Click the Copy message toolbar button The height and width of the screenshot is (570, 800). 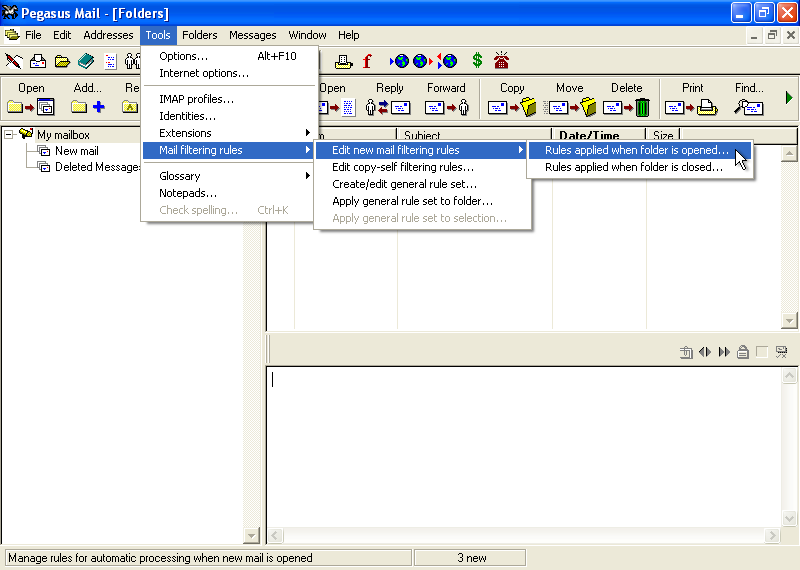pos(512,98)
